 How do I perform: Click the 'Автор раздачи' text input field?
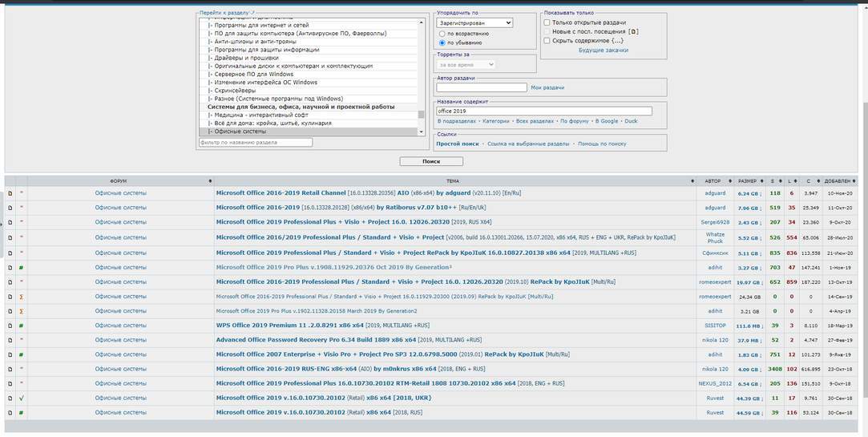(x=482, y=87)
